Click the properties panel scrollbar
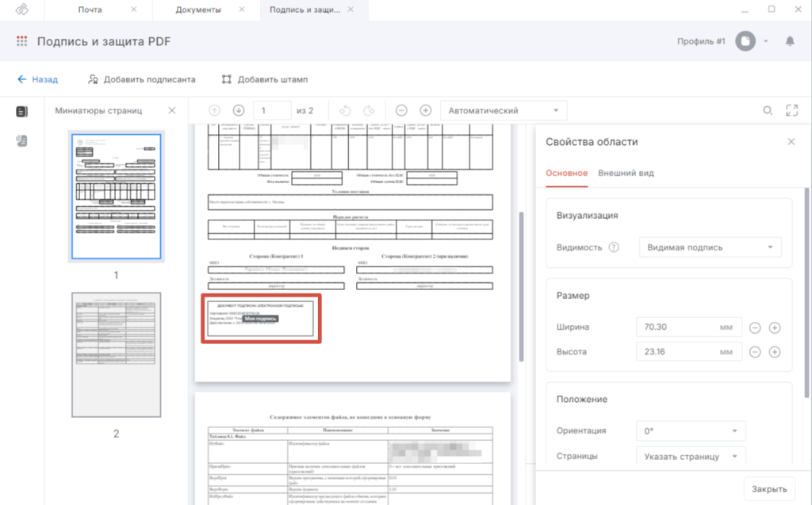This screenshot has width=812, height=505. pyautogui.click(x=806, y=293)
